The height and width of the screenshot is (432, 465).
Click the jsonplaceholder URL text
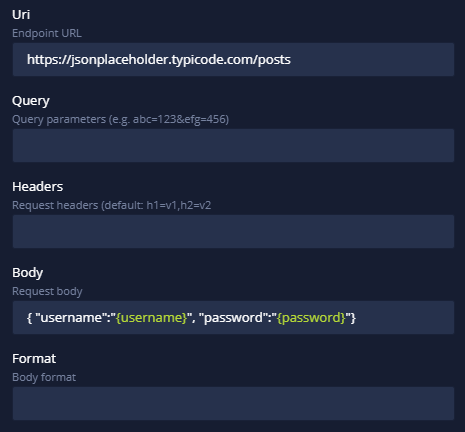click(159, 60)
